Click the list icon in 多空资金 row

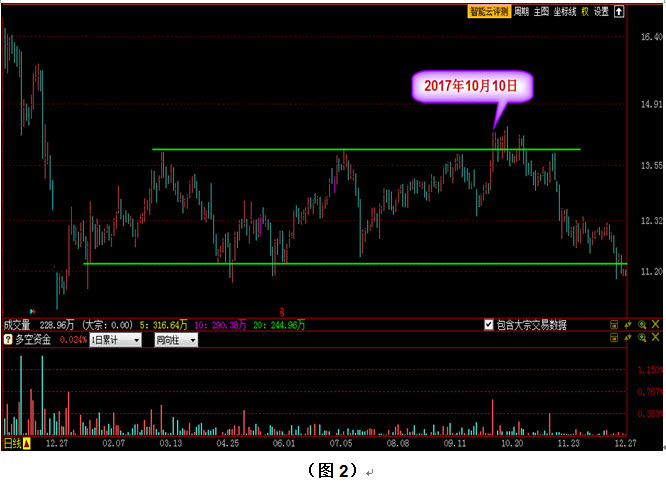613,340
